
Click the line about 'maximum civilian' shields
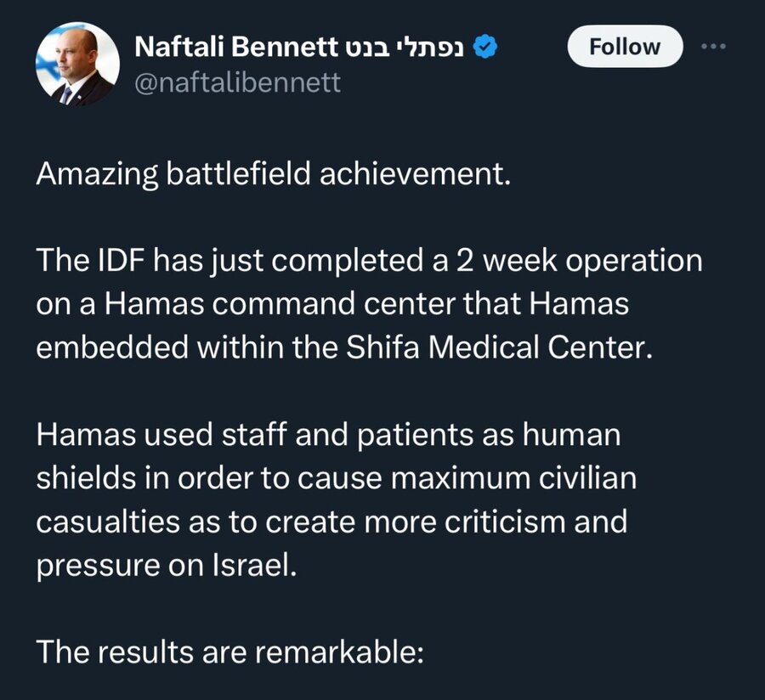click(336, 477)
